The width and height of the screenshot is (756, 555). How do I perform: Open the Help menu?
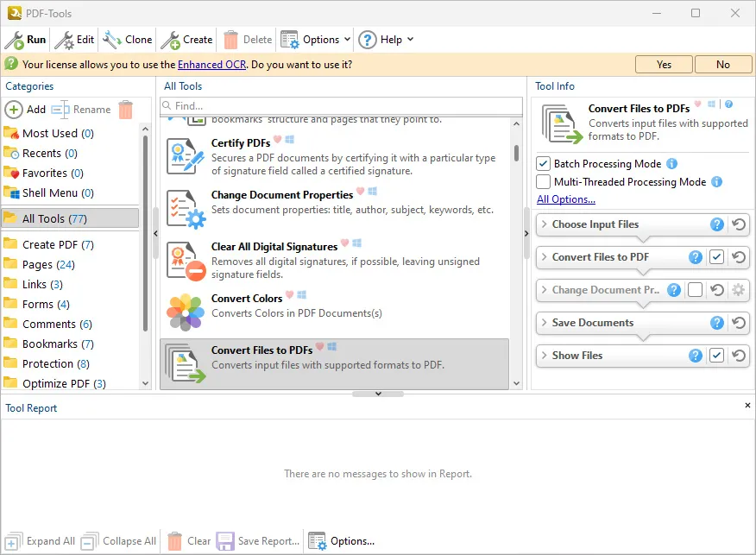pyautogui.click(x=386, y=40)
